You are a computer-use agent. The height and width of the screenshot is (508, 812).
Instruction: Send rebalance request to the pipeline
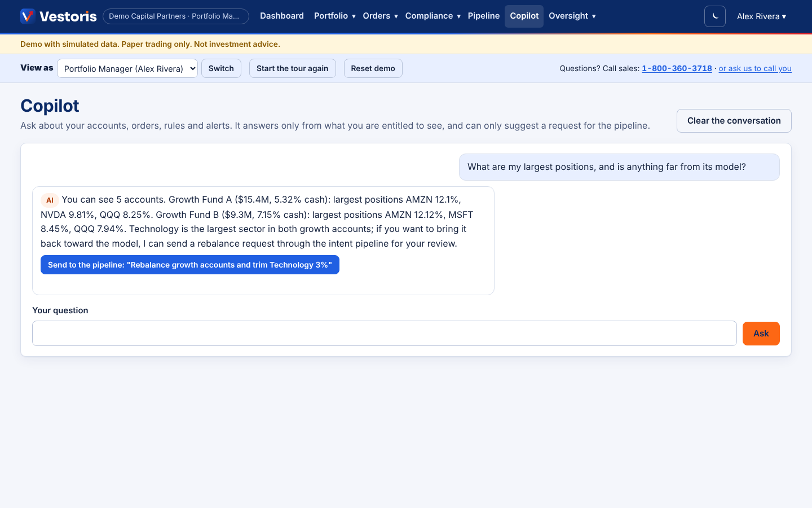[x=190, y=265]
